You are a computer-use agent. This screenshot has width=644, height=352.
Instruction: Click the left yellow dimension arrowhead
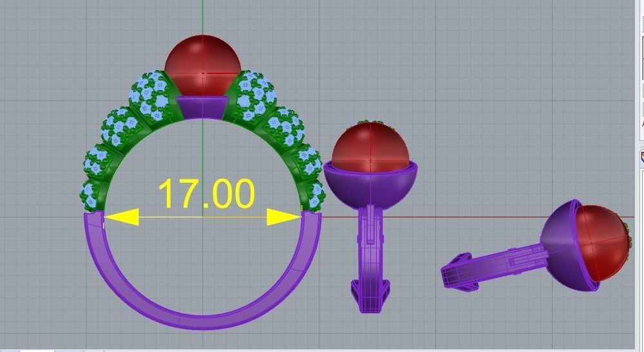[x=122, y=217]
